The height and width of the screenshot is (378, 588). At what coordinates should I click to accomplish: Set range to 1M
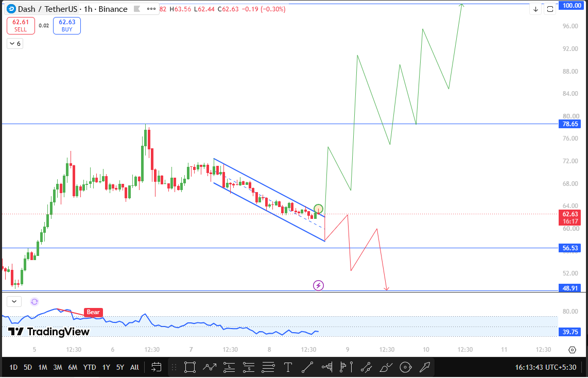[x=43, y=368]
